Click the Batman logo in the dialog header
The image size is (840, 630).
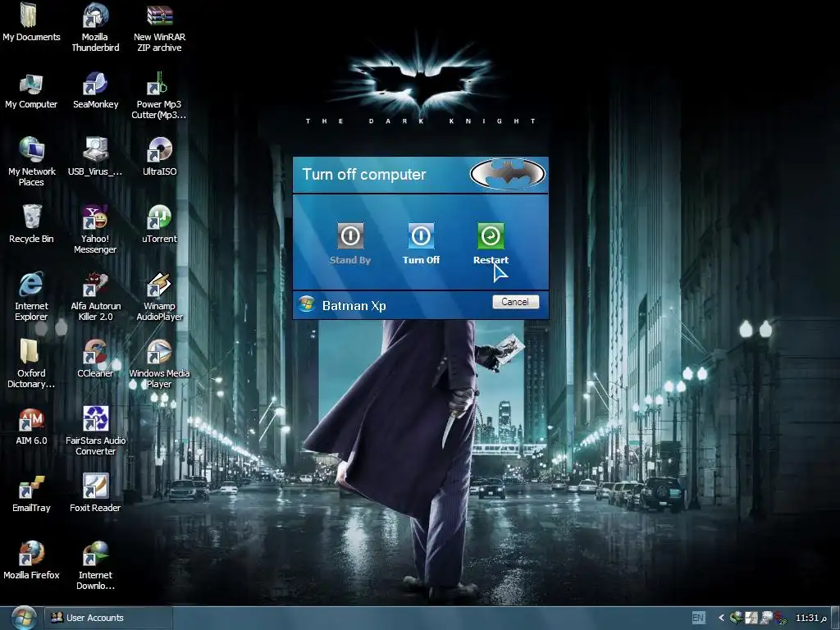tap(507, 174)
